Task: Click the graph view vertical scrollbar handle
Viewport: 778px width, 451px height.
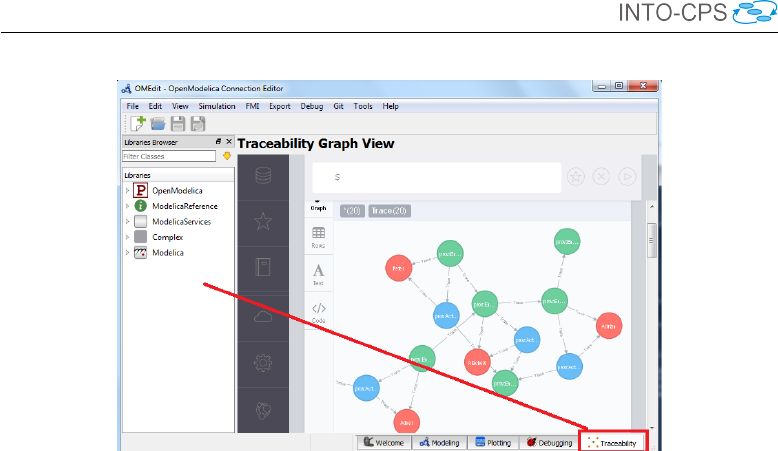Action: [651, 240]
